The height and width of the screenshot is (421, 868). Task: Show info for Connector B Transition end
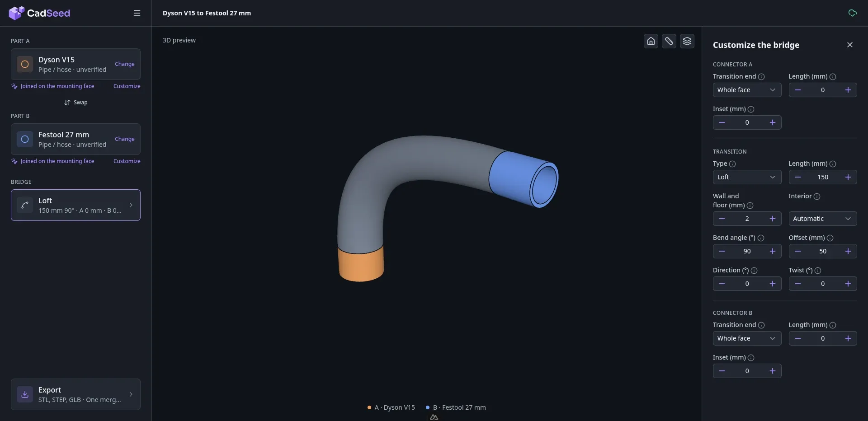point(761,325)
